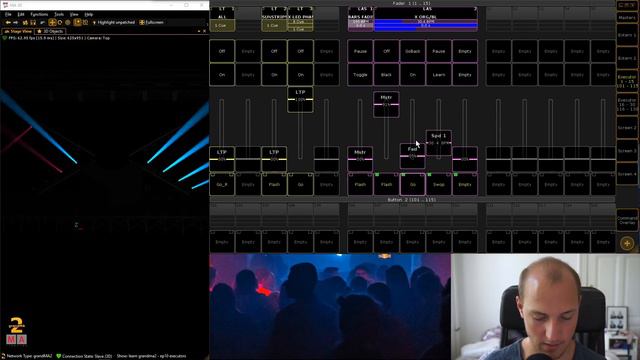Select the LAS 1 BARS FADE executor header
Image resolution: width=640 pixels, height=360 pixels.
pyautogui.click(x=360, y=19)
